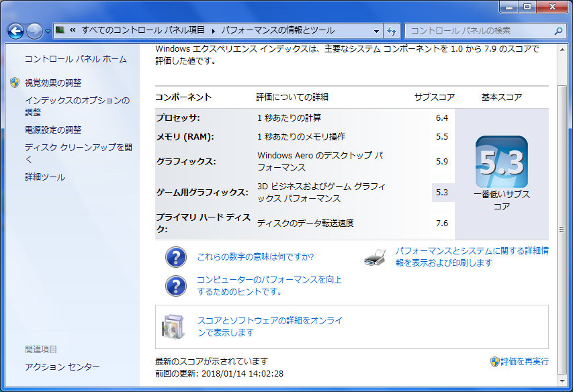Select the ゲーム用グラフィックス: row label
The height and width of the screenshot is (392, 573).
click(x=202, y=193)
